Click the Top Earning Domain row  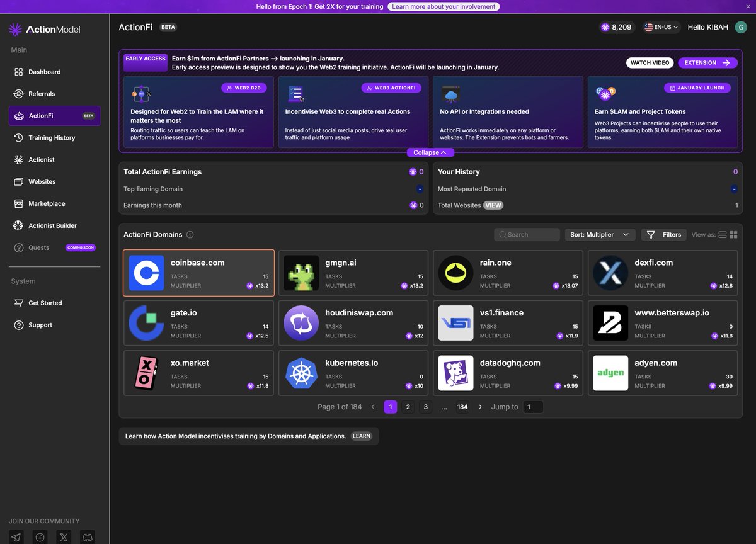(273, 189)
